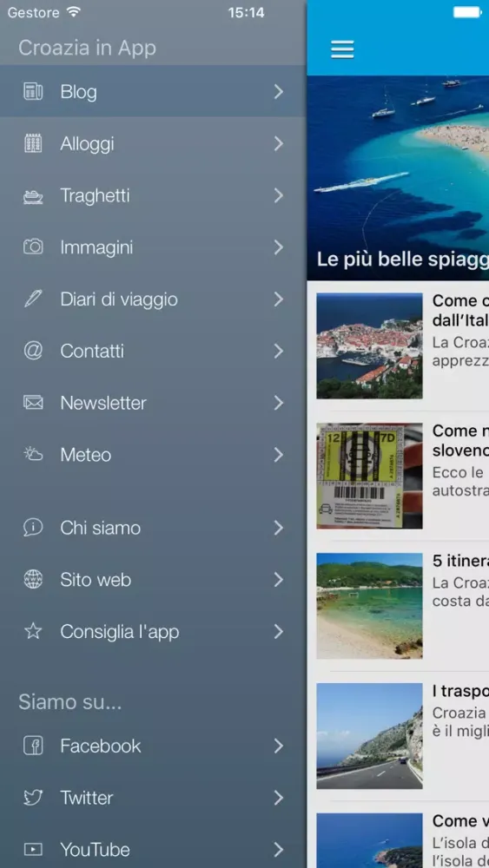Select the Newsletter label
The image size is (489, 868).
103,403
